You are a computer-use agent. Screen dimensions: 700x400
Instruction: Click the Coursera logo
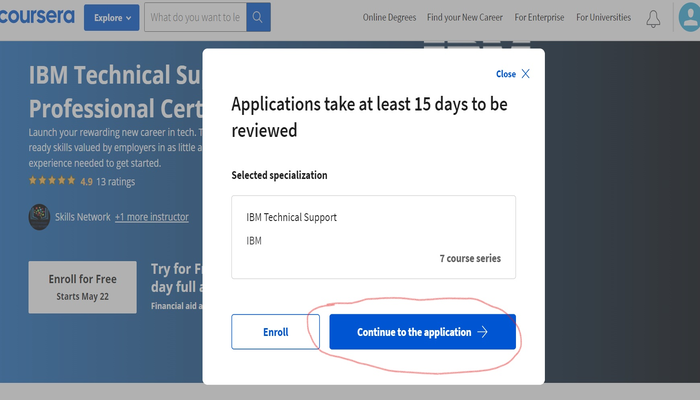(x=37, y=17)
